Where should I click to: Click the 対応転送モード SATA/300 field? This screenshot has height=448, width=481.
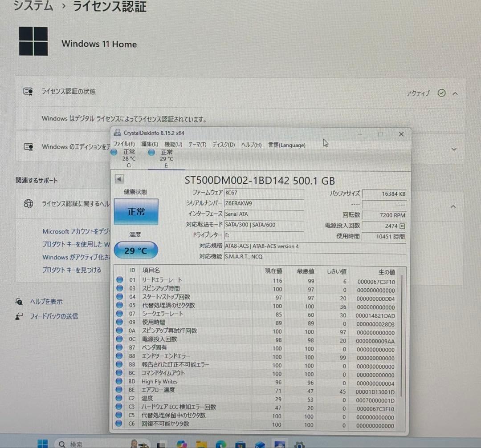point(264,225)
